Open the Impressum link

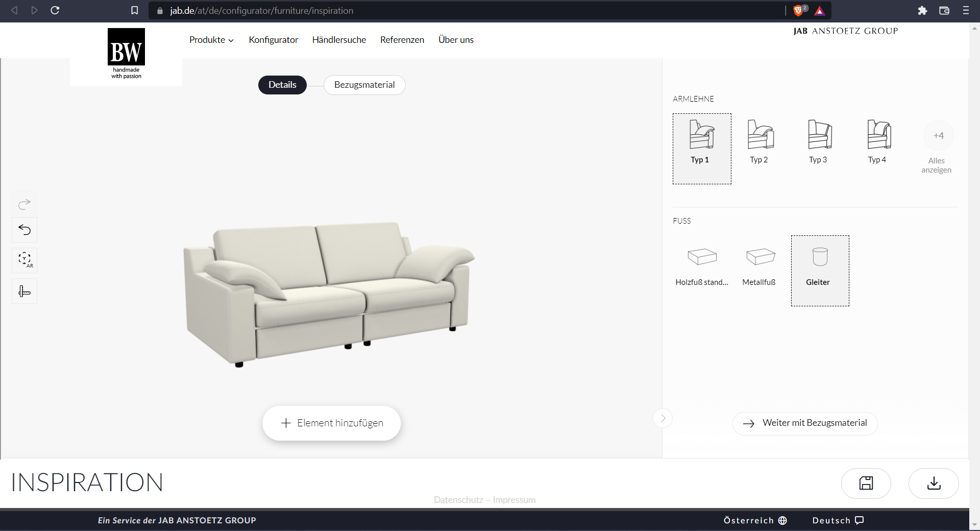pyautogui.click(x=514, y=500)
